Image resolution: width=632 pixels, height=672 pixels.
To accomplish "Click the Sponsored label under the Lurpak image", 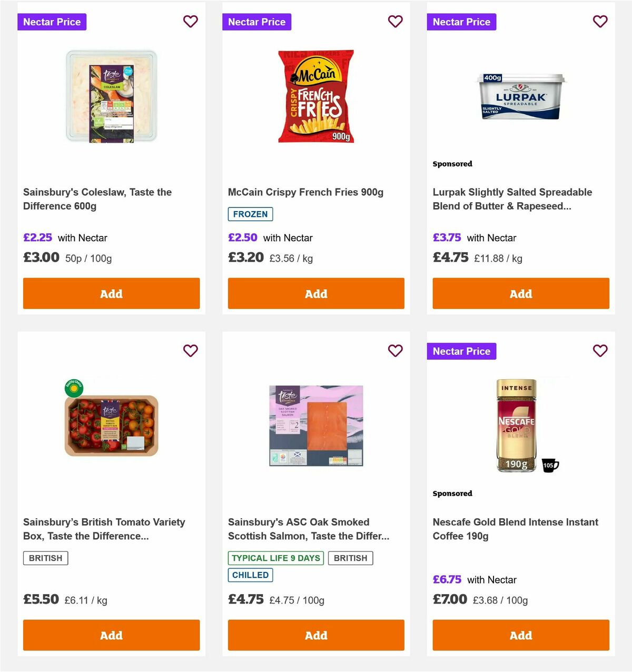I will [x=452, y=164].
